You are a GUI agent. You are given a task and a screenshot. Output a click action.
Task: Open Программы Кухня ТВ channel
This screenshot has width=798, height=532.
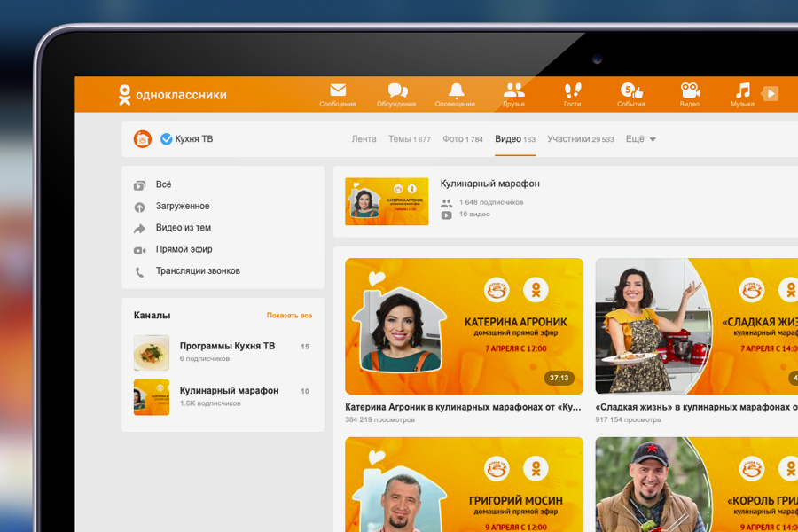click(227, 346)
